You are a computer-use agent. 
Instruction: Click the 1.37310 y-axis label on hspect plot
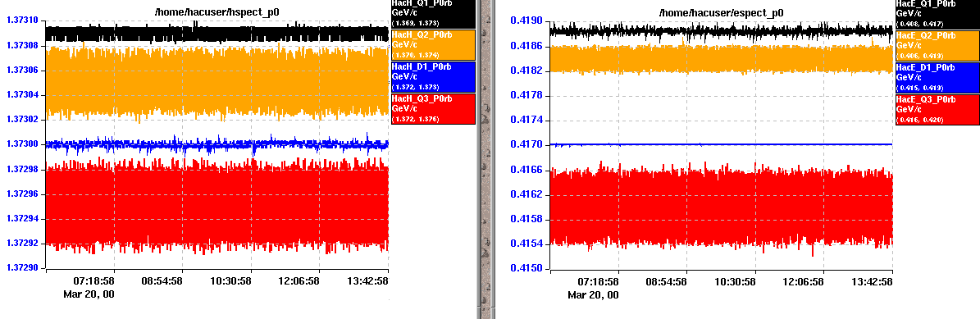22,21
